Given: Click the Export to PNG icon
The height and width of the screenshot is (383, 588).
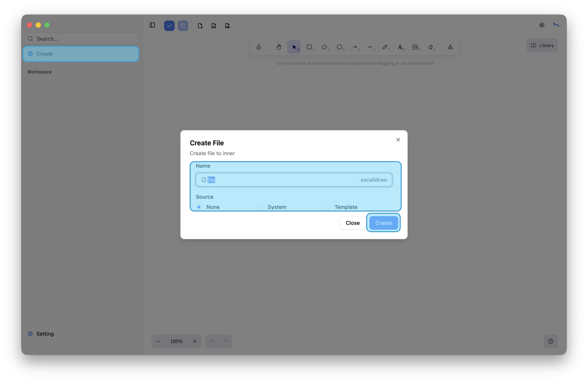Looking at the screenshot, I should (227, 26).
